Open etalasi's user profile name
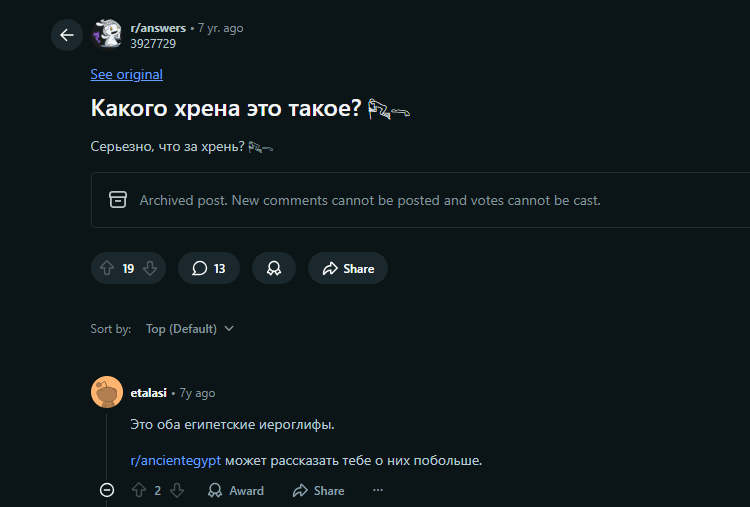Image resolution: width=750 pixels, height=507 pixels. click(149, 393)
